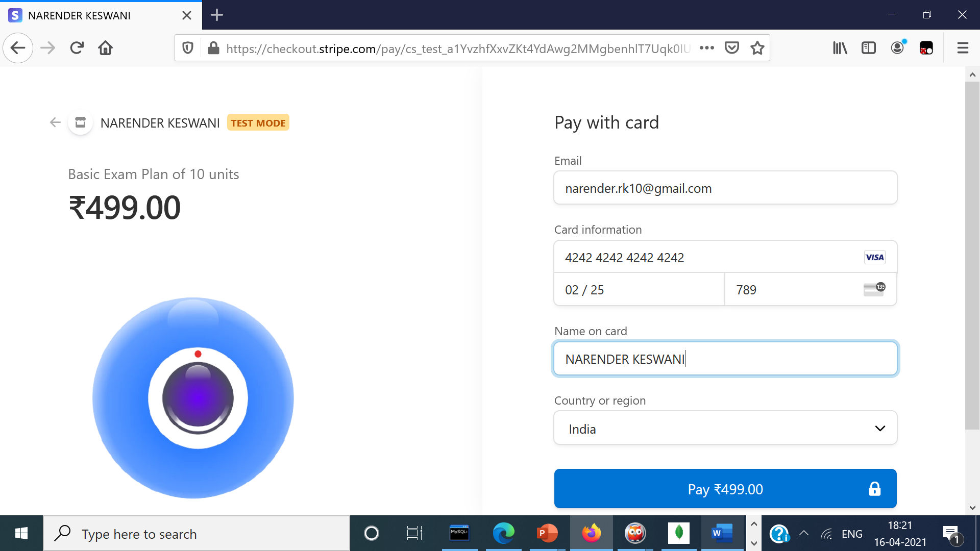Open Microsoft Word from the taskbar
This screenshot has width=980, height=551.
721,534
